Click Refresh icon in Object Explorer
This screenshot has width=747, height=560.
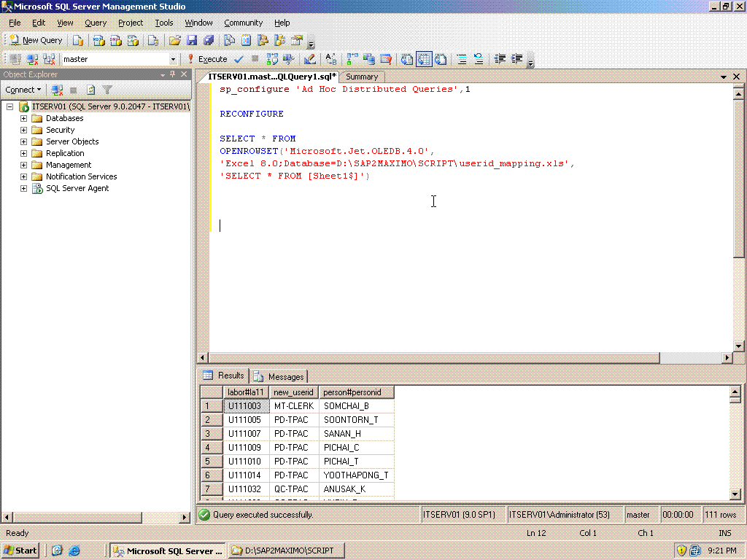coord(91,90)
